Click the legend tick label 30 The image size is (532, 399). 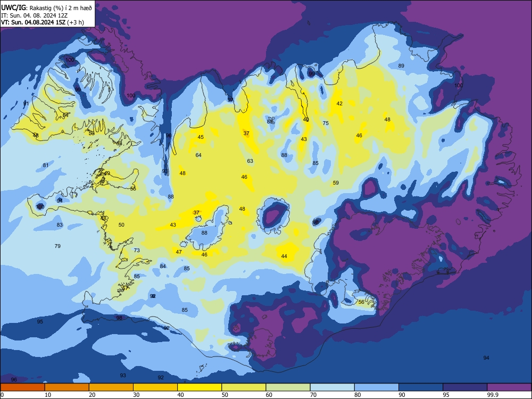[x=136, y=395]
